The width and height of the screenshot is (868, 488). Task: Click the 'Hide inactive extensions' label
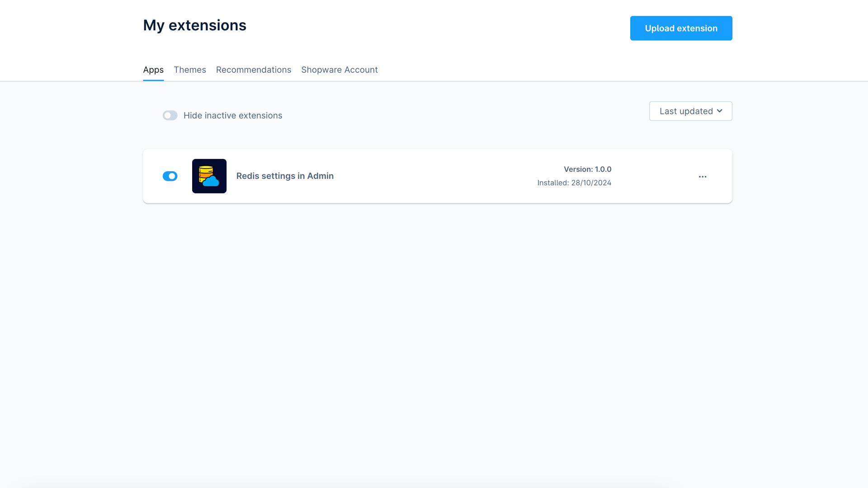click(233, 116)
